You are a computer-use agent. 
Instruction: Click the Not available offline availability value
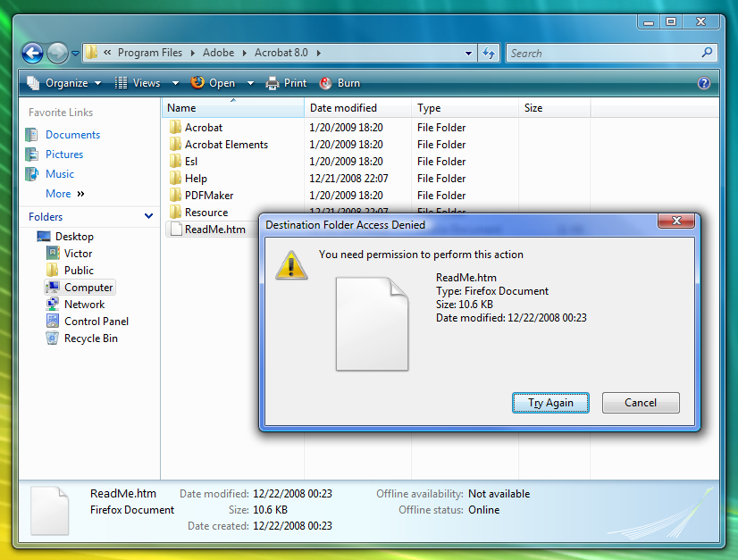point(499,494)
